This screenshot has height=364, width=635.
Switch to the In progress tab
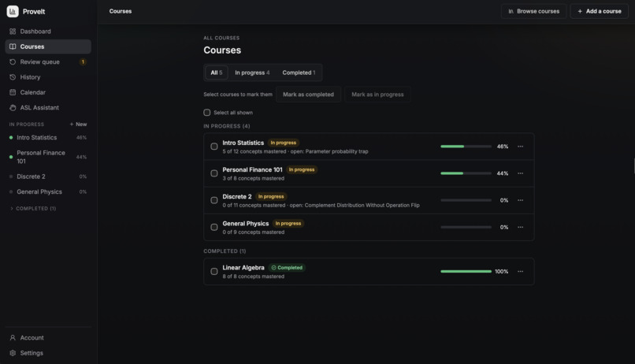point(252,73)
